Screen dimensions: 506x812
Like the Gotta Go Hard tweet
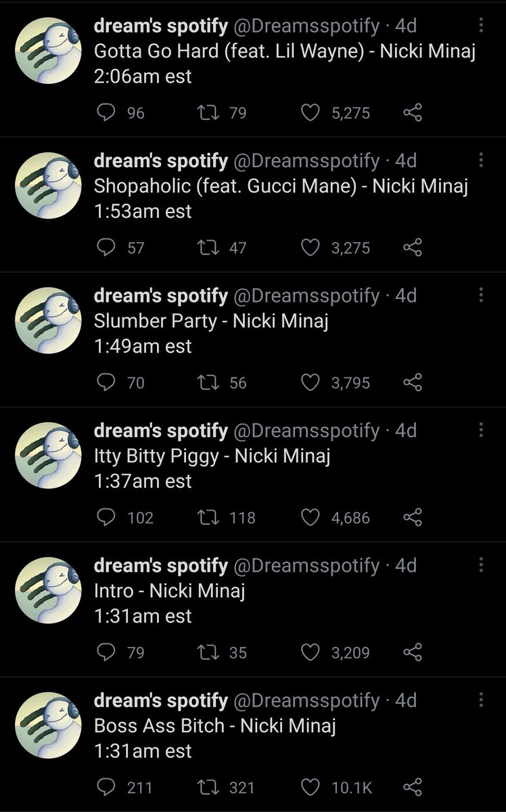(310, 113)
